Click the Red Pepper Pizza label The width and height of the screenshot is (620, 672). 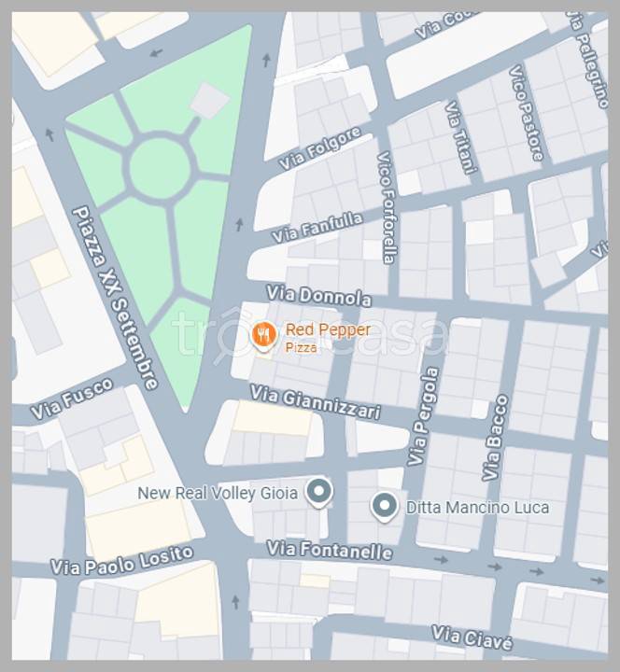tap(328, 337)
